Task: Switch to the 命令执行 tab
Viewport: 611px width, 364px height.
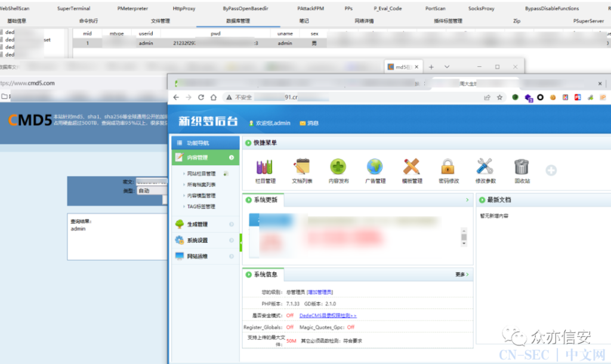Action: coord(88,21)
